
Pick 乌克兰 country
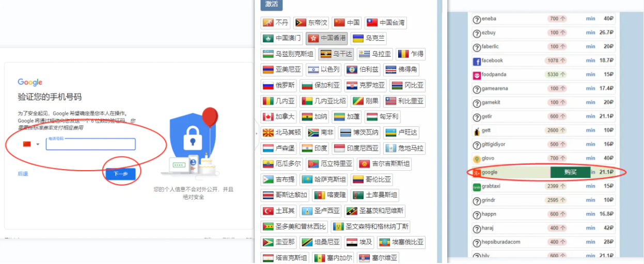[369, 38]
